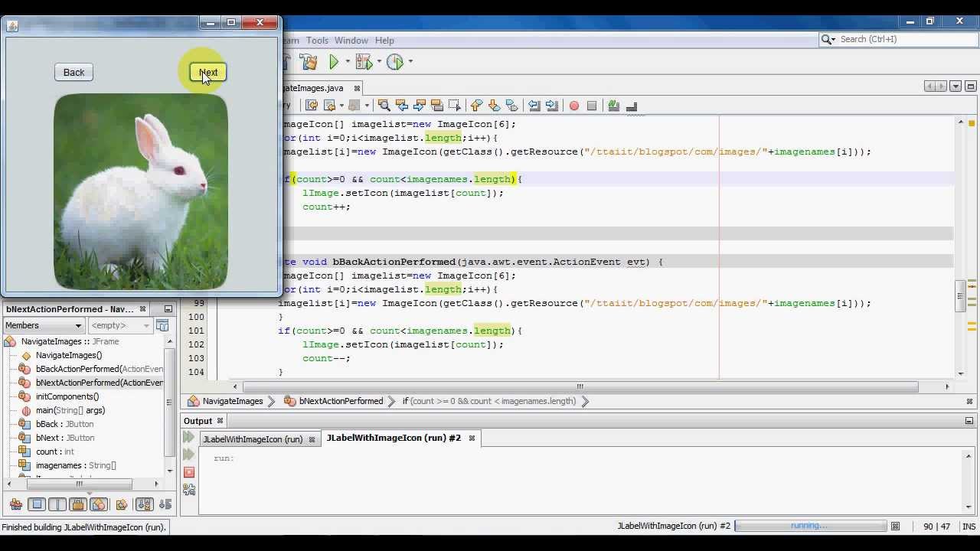Switch to the JLabelWithImageIcon (run) #2 tab
This screenshot has height=551, width=980.
[x=394, y=438]
